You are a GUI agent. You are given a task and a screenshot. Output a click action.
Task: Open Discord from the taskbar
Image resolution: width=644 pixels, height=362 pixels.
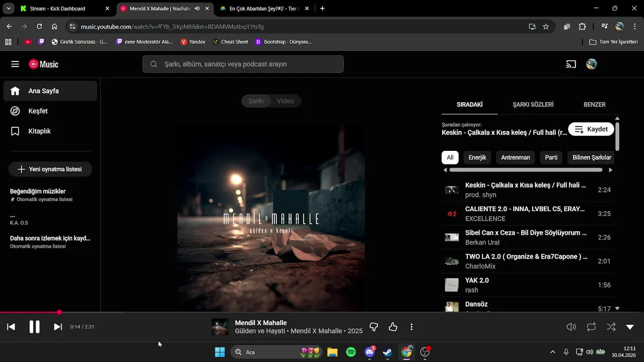click(x=369, y=352)
